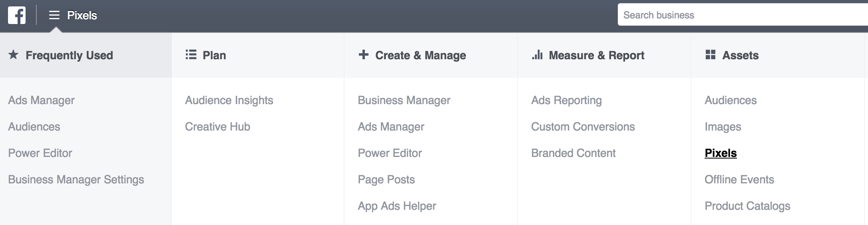Toggle the hamburger menu icon beside Pixels

(54, 15)
